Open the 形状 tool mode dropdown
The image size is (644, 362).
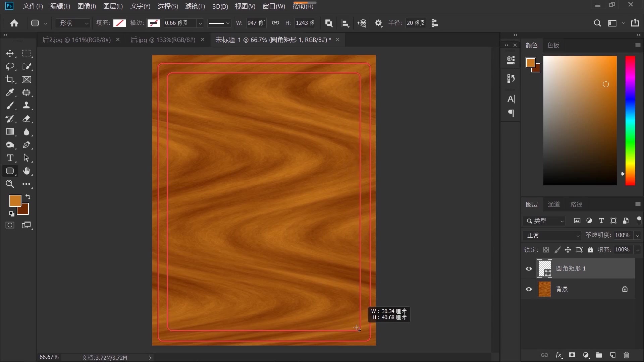click(x=73, y=23)
